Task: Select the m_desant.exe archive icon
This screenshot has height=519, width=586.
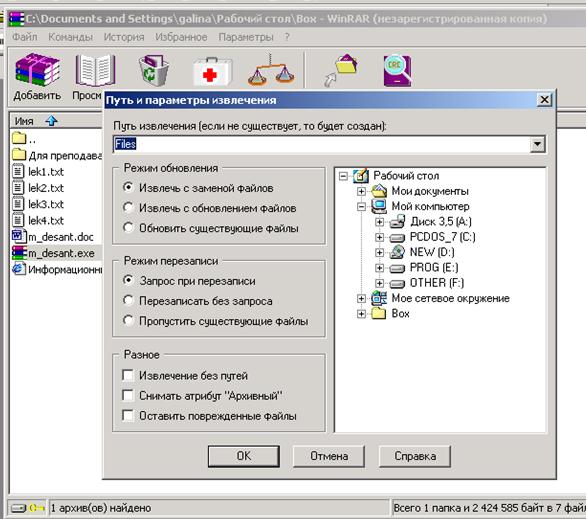Action: pos(19,253)
